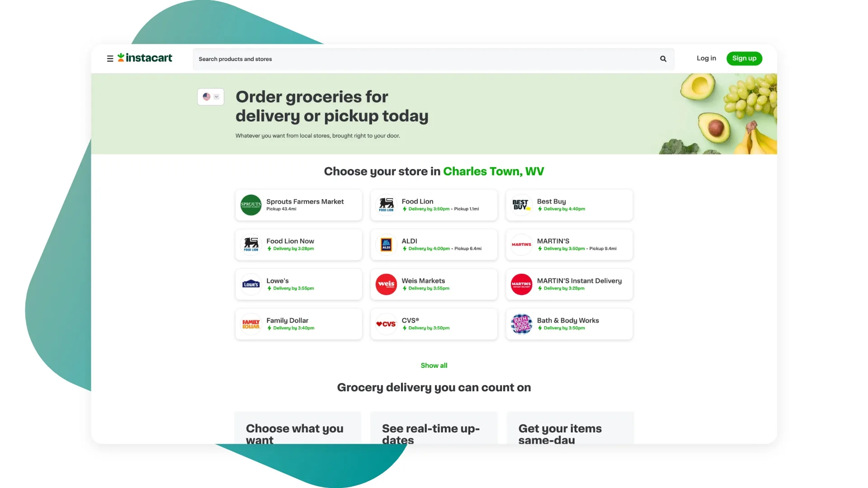This screenshot has height=488, width=868.
Task: Select the ALDI store name
Action: click(409, 241)
